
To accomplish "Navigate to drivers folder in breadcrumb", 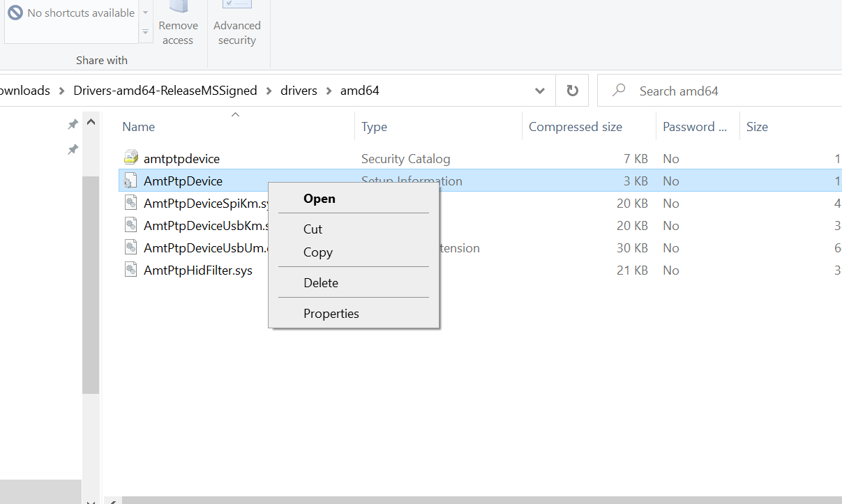I will pyautogui.click(x=299, y=91).
